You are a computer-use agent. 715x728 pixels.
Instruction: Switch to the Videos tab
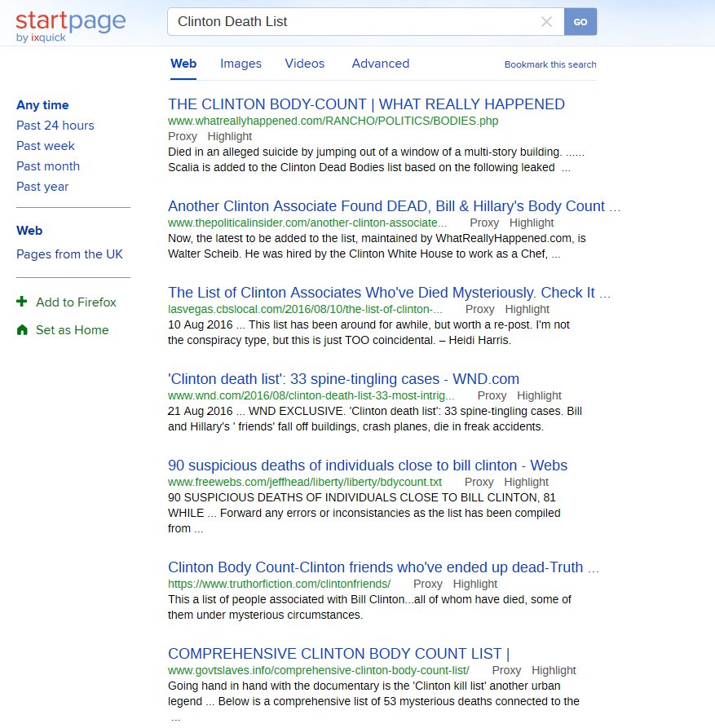tap(305, 64)
